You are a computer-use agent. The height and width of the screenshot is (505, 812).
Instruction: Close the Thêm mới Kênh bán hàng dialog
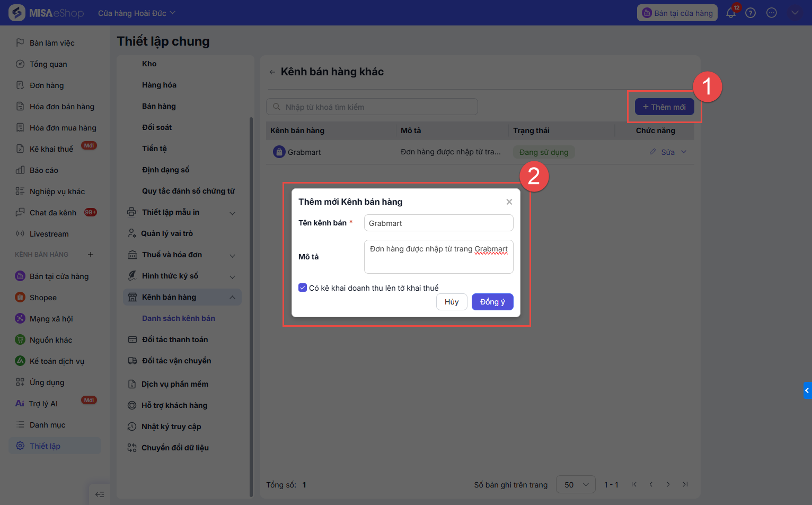point(509,202)
